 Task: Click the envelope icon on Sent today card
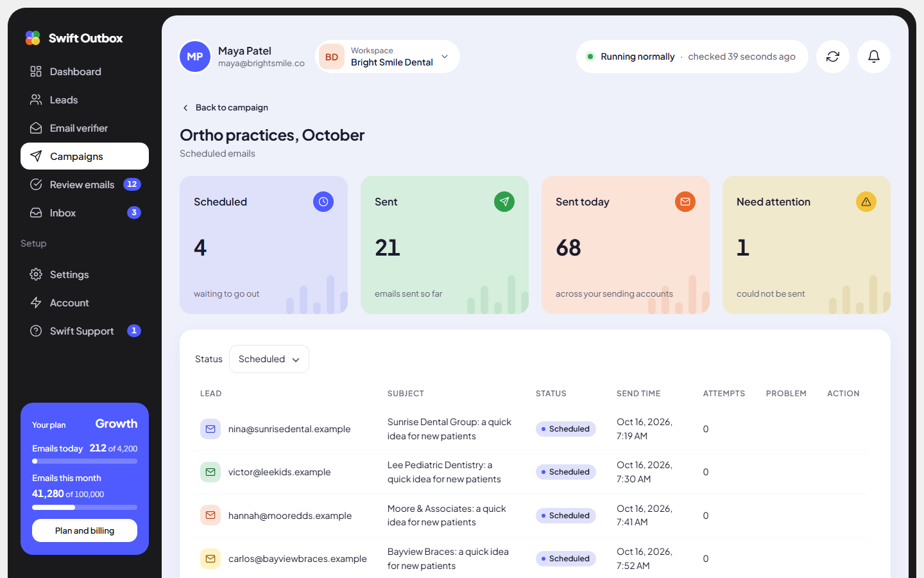685,202
